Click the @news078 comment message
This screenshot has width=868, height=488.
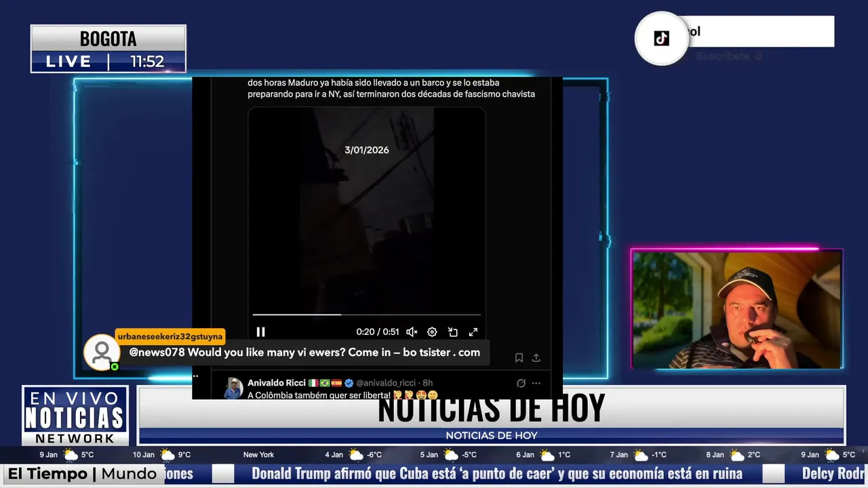tap(304, 352)
